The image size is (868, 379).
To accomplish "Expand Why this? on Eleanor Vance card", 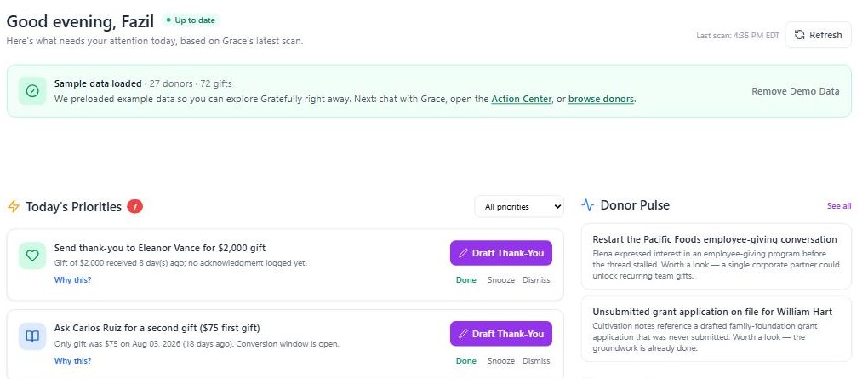I will coord(72,280).
